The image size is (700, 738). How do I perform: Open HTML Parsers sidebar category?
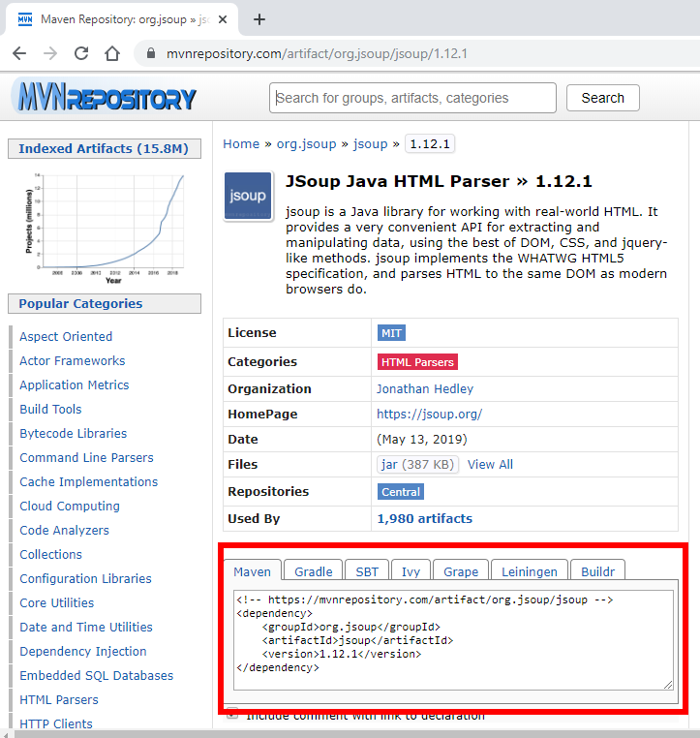(x=59, y=700)
